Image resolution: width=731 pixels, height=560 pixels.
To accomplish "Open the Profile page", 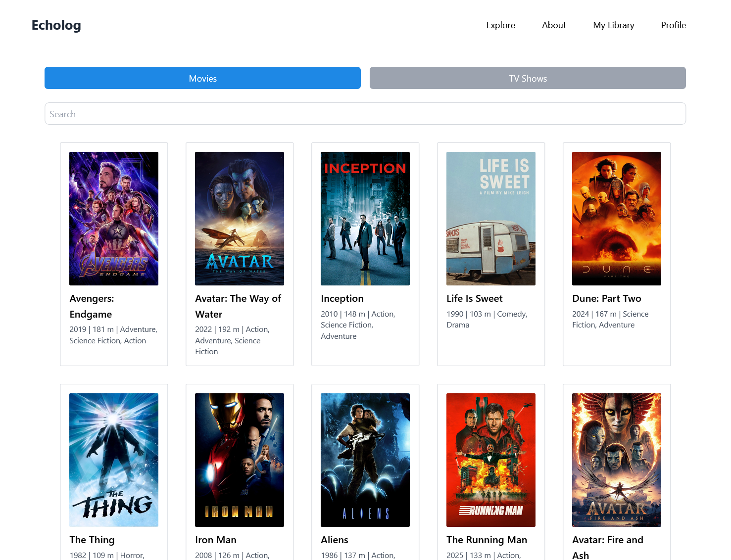I will pyautogui.click(x=673, y=25).
